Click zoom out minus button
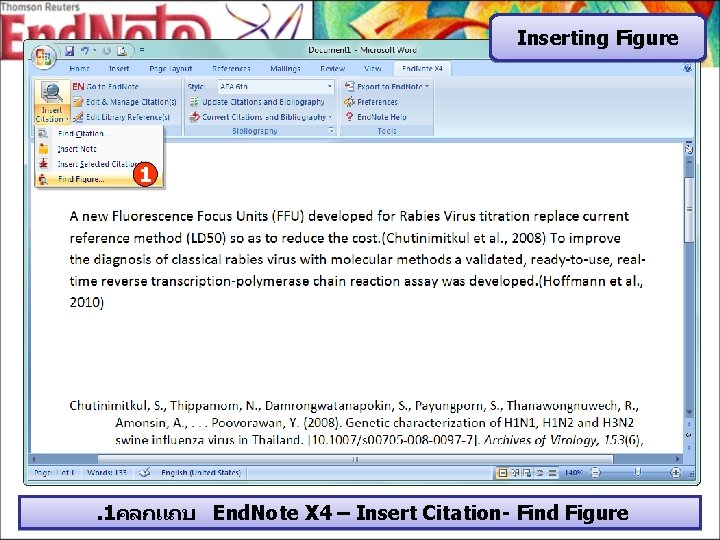 595,472
